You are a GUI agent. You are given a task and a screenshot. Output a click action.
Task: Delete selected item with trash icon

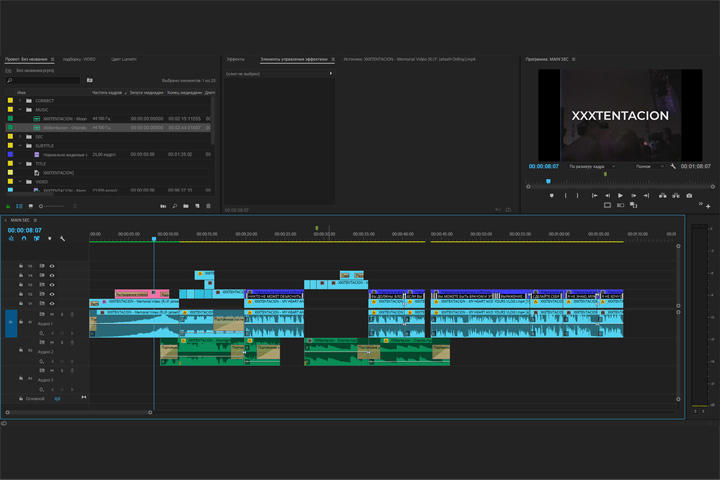208,206
